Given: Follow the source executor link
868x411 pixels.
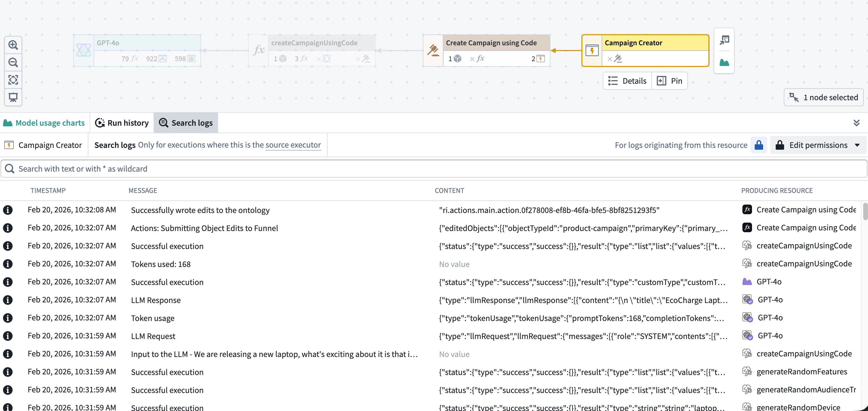Looking at the screenshot, I should click(x=293, y=145).
